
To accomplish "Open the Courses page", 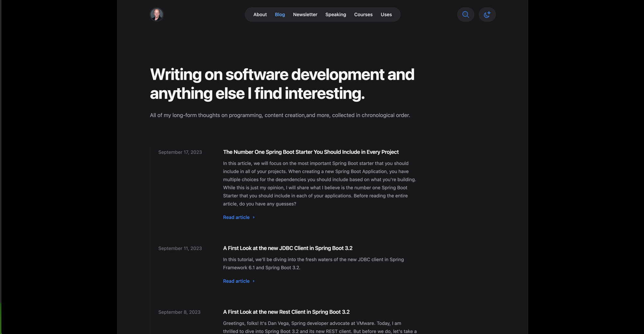I will tap(363, 14).
